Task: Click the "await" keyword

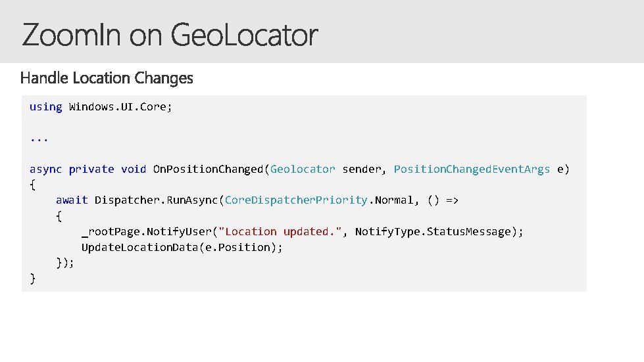Action: coord(72,200)
